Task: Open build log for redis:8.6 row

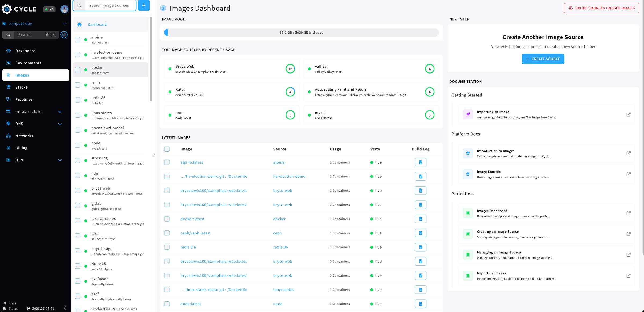Action: click(420, 247)
